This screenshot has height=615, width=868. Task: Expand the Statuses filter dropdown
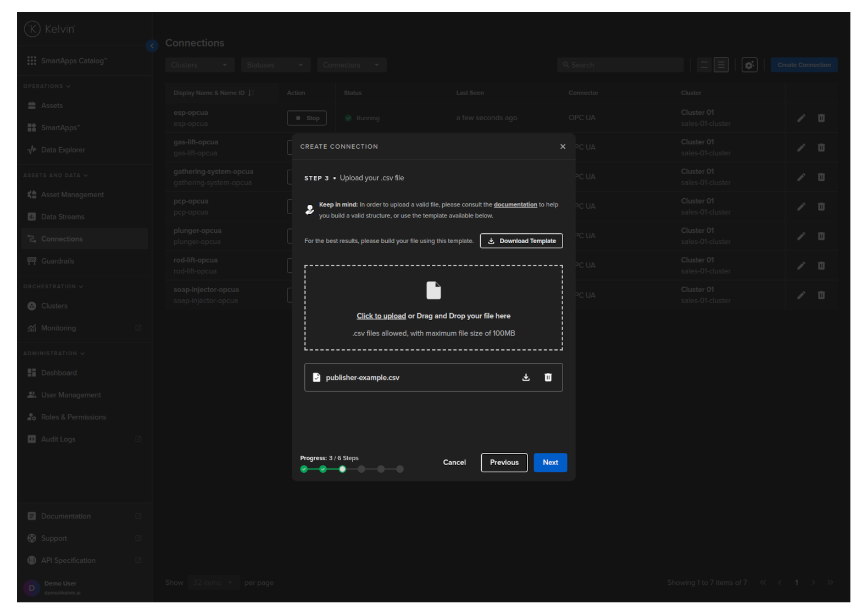275,65
